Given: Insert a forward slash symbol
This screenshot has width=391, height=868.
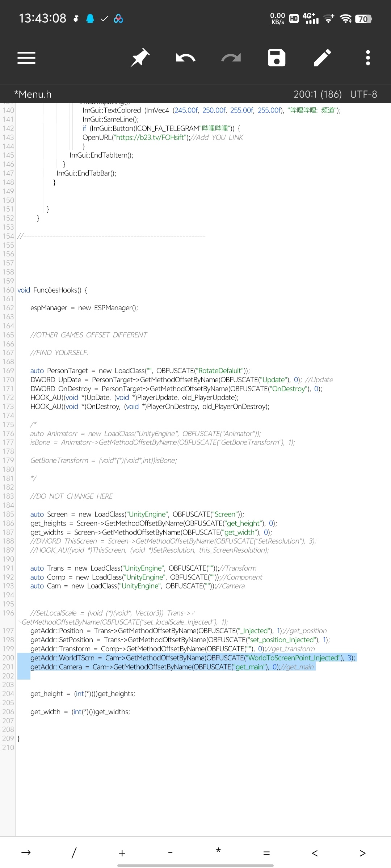Looking at the screenshot, I should click(x=74, y=853).
